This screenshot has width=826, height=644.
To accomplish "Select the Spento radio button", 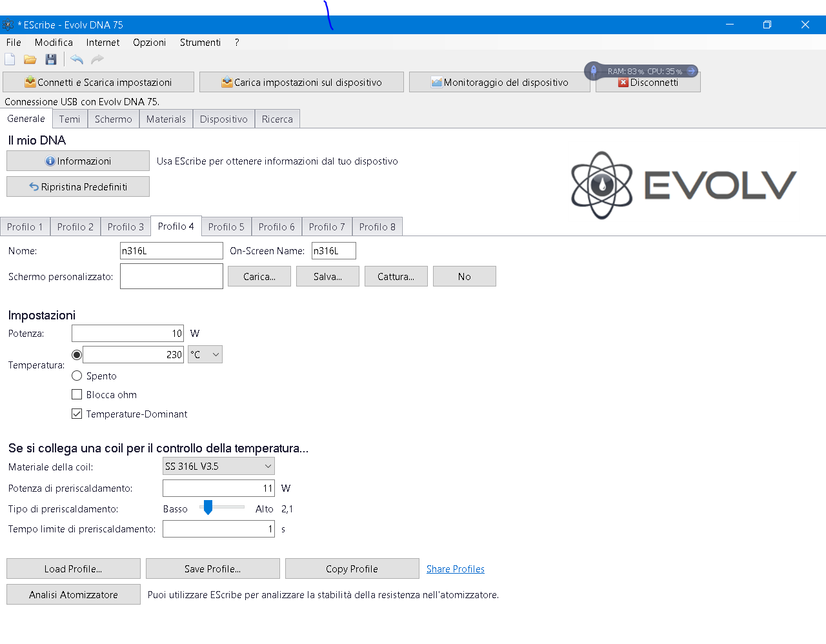I will 77,376.
